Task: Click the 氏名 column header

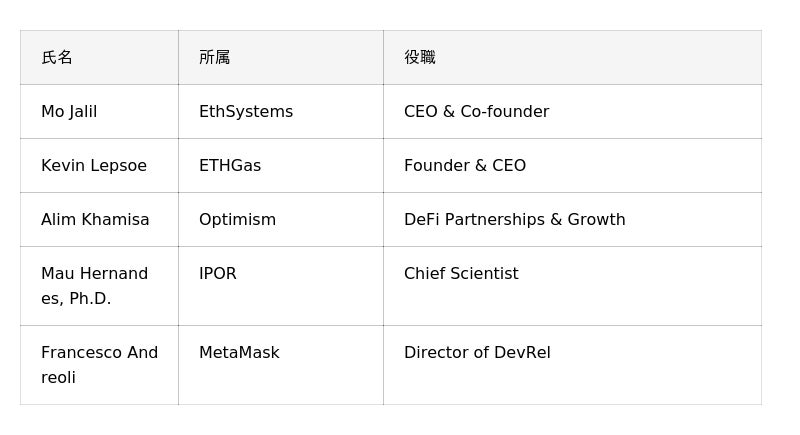Action: coord(99,57)
